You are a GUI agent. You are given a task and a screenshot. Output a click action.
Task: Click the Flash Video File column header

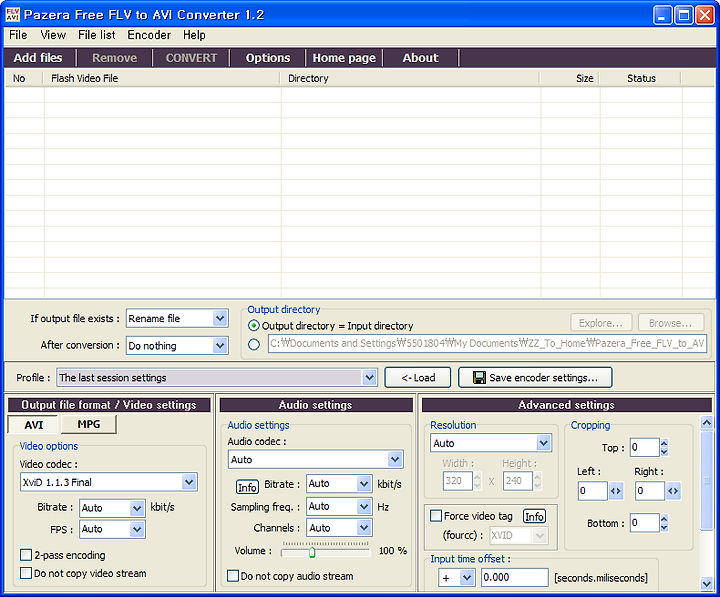(162, 78)
